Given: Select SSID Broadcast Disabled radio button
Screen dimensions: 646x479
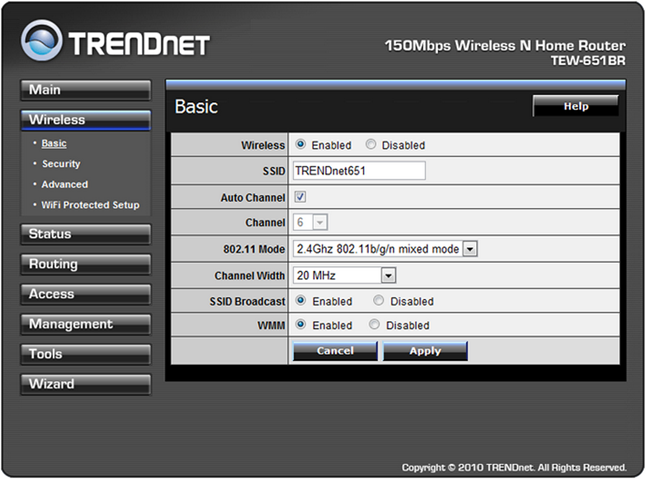Looking at the screenshot, I should [x=379, y=301].
